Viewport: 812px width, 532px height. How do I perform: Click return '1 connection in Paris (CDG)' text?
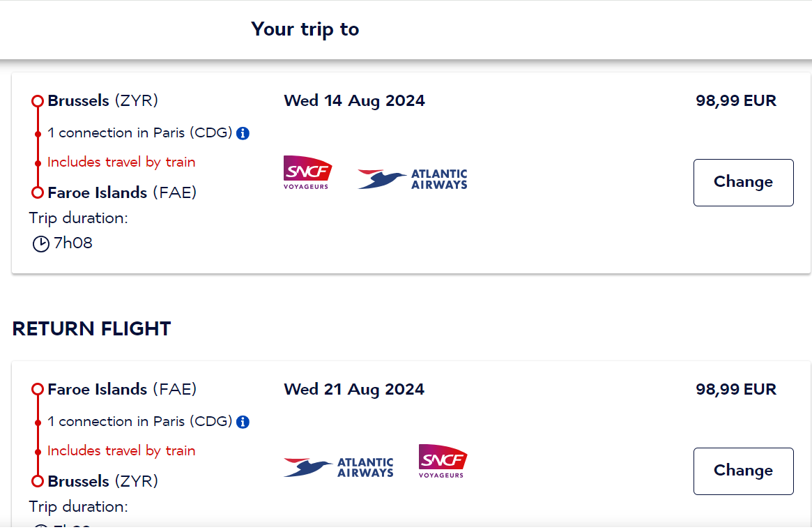140,422
